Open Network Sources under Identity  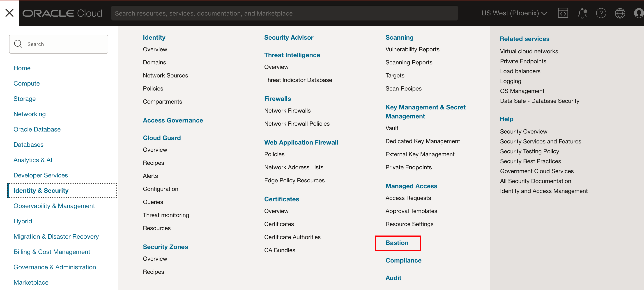coord(166,75)
